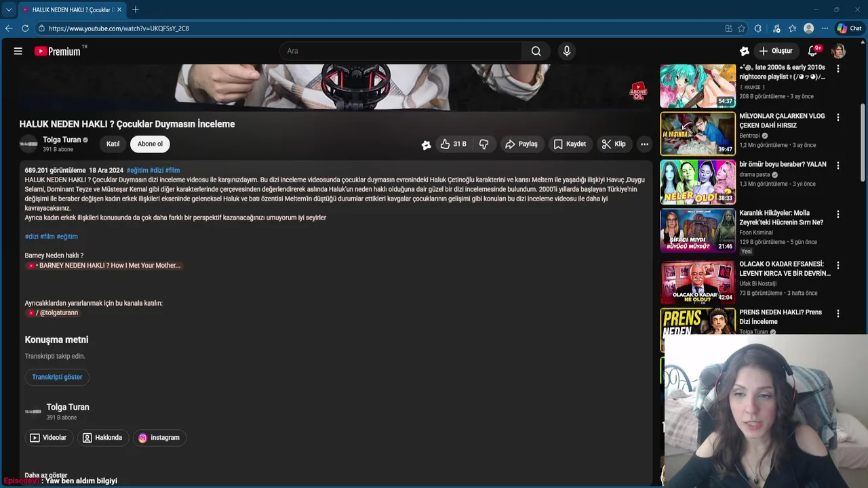Subscribe using Abone ol button

click(x=150, y=144)
